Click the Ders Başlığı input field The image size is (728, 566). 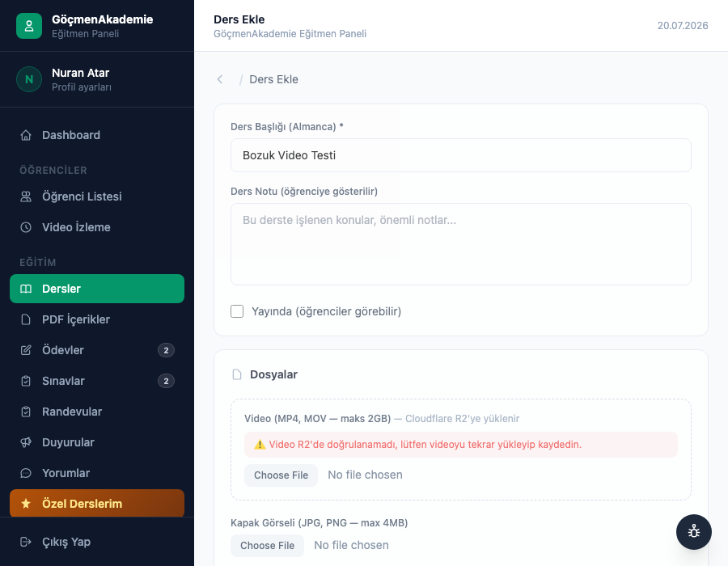point(461,155)
